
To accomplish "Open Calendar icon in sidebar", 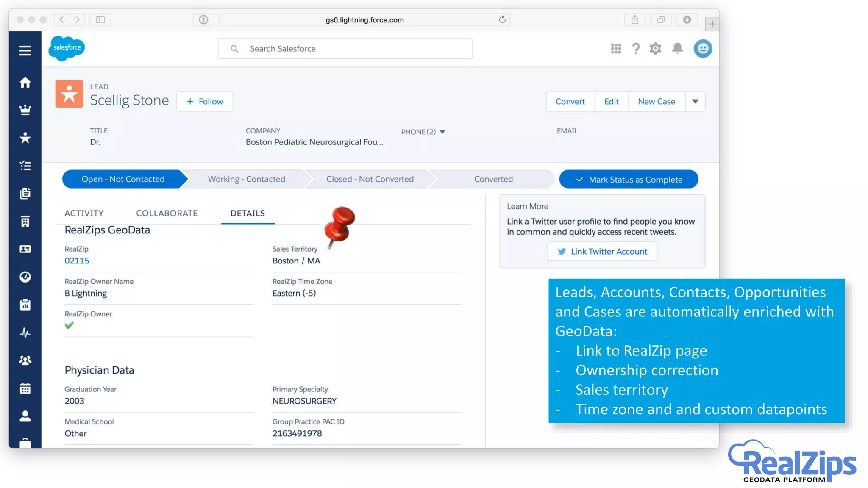I will coord(25,388).
